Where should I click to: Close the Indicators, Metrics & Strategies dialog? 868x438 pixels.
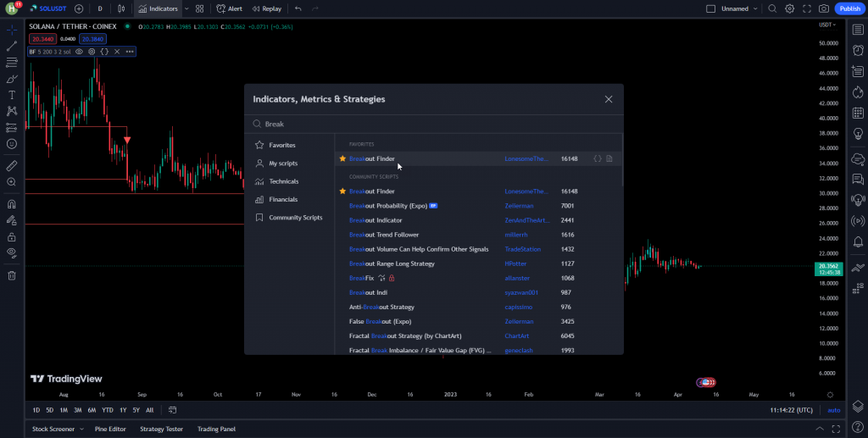pos(609,99)
